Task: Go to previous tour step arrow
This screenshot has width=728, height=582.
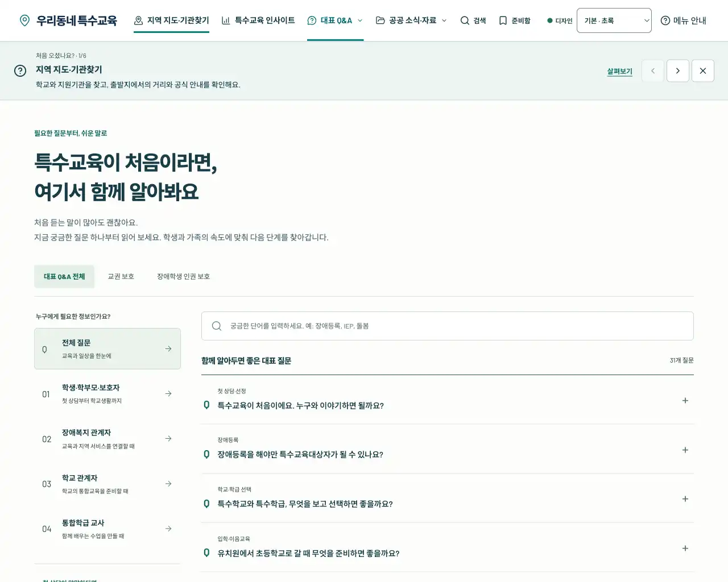Action: pyautogui.click(x=653, y=71)
